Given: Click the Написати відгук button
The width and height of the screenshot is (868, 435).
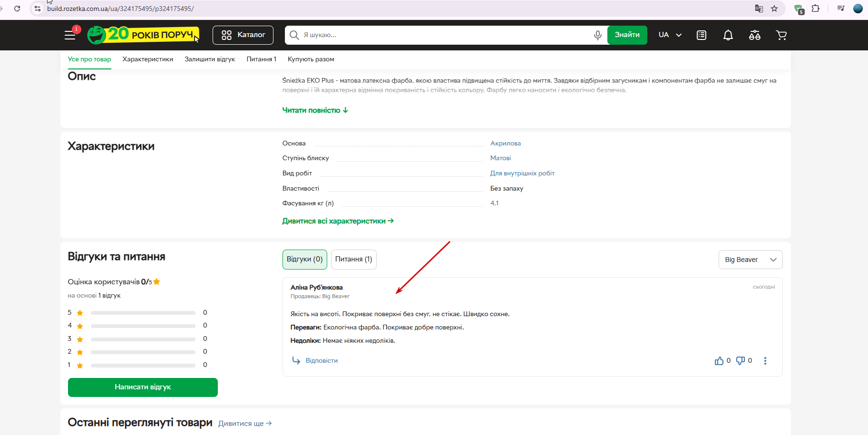Looking at the screenshot, I should (x=143, y=387).
